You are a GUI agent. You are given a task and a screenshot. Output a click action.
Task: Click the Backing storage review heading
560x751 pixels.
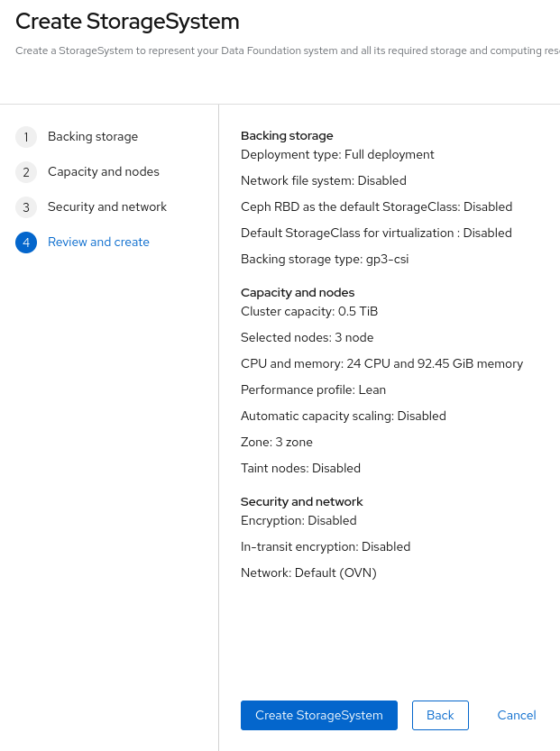coord(287,136)
